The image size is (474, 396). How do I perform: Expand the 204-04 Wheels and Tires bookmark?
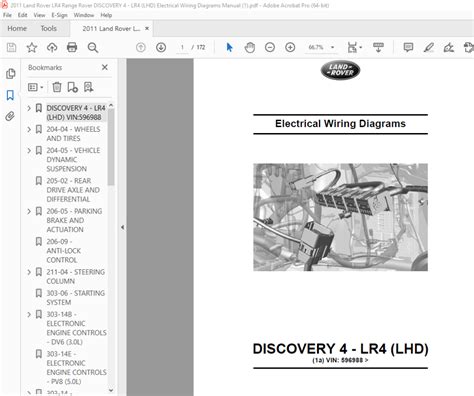(29, 129)
